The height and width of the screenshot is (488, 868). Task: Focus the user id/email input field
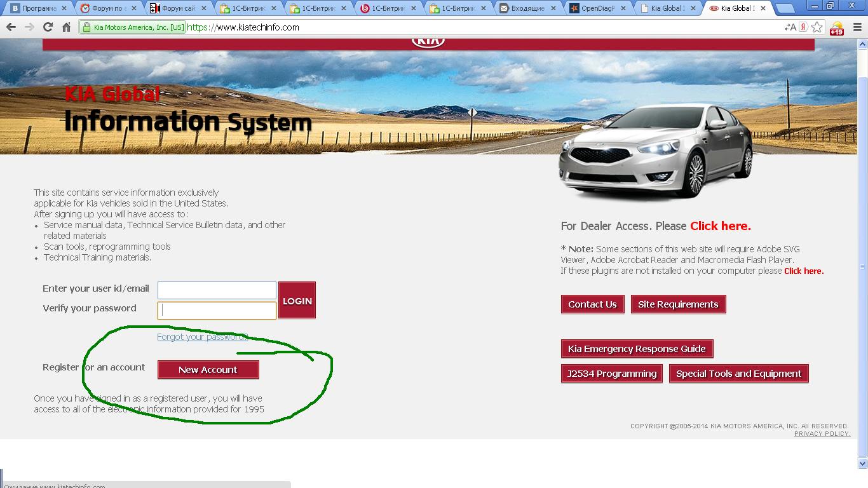coord(217,290)
